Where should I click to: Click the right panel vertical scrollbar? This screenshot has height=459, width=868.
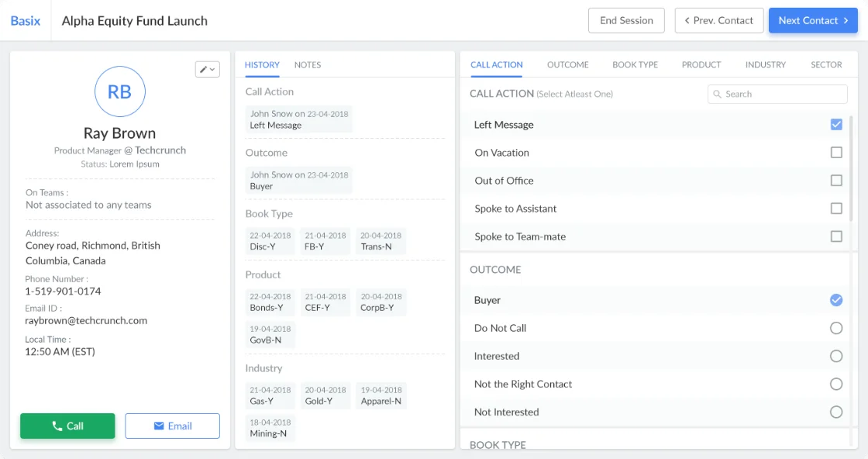pos(852,169)
